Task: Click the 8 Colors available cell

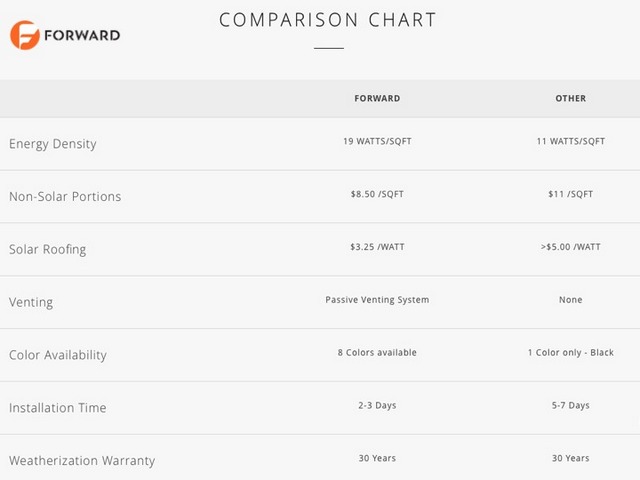Action: [377, 353]
